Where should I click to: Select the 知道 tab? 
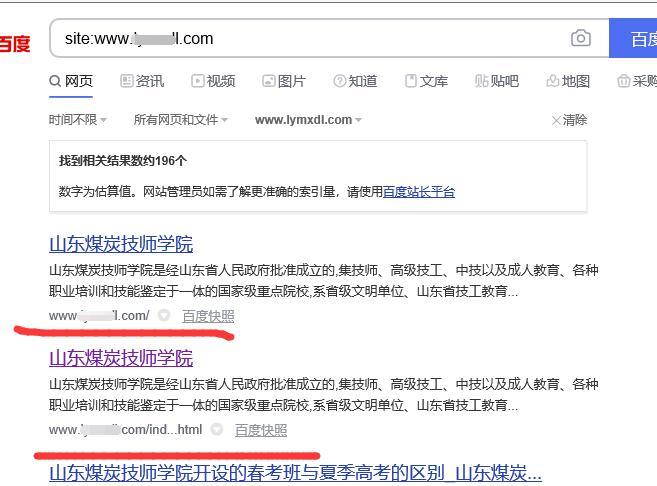(x=355, y=81)
